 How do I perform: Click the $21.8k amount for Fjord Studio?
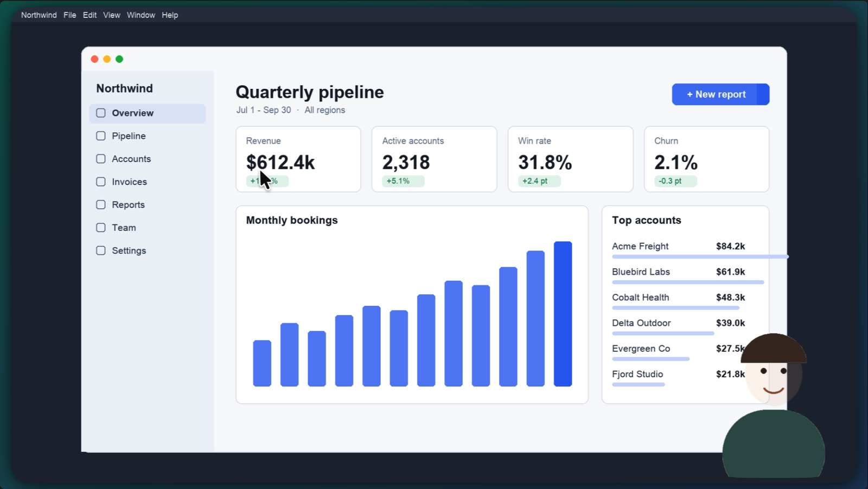coord(730,374)
